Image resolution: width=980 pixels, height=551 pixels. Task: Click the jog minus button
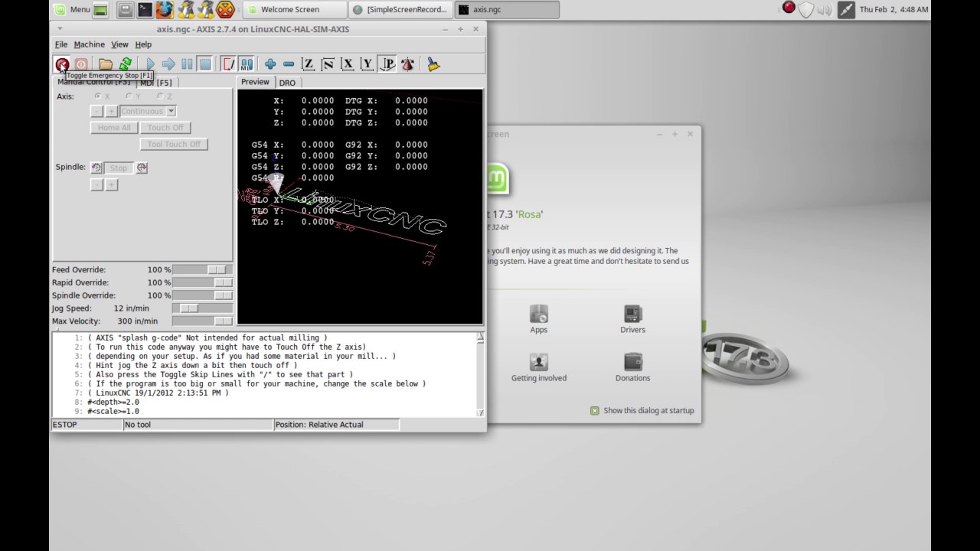96,111
